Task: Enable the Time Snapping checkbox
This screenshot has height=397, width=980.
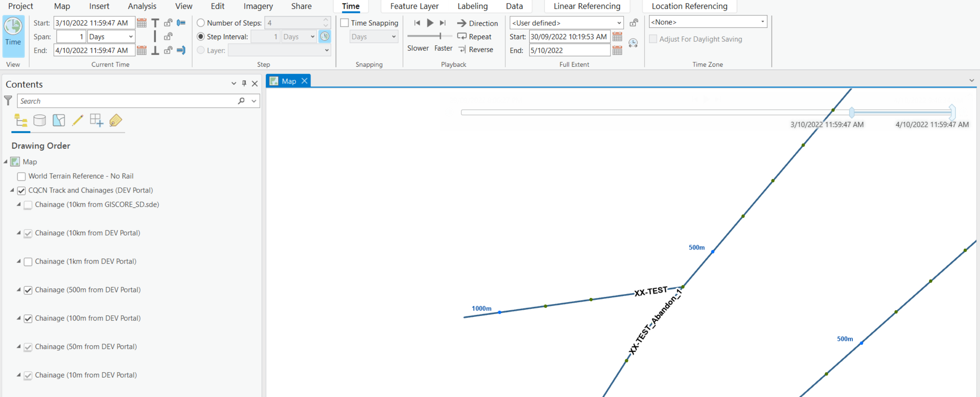Action: click(x=345, y=23)
